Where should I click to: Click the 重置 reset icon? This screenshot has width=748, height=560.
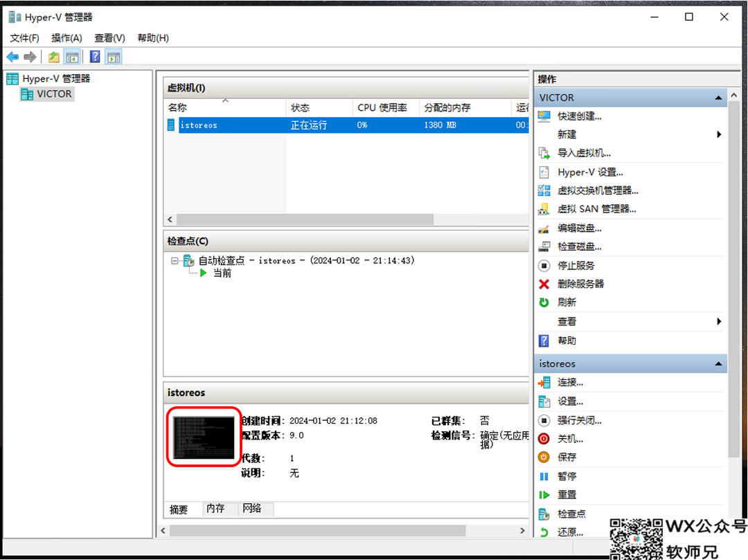tap(544, 495)
